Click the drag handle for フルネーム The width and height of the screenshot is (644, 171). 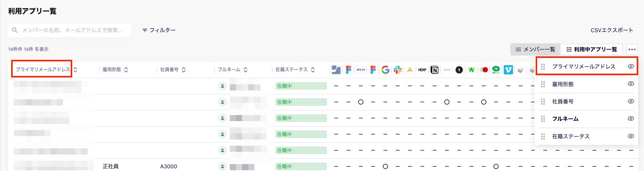click(x=543, y=119)
